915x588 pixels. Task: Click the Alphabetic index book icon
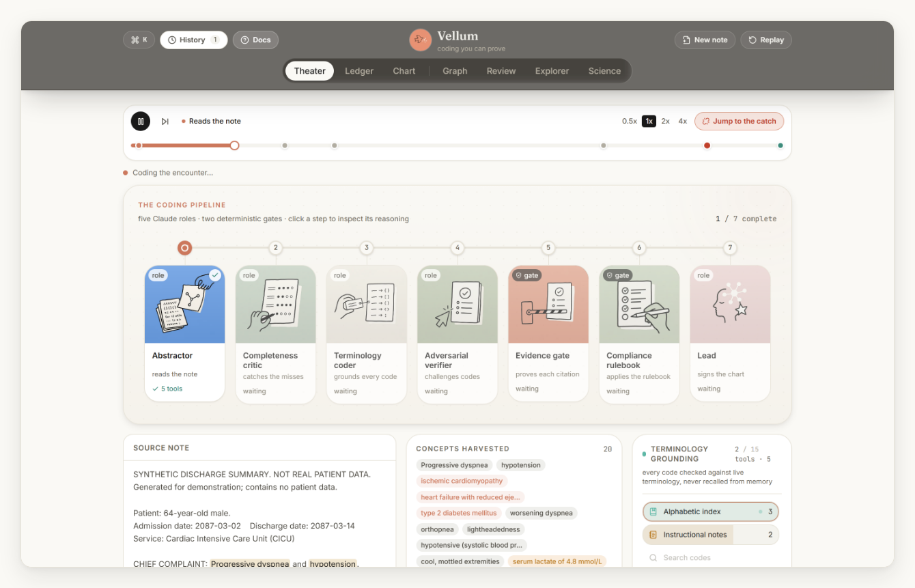[x=653, y=512]
